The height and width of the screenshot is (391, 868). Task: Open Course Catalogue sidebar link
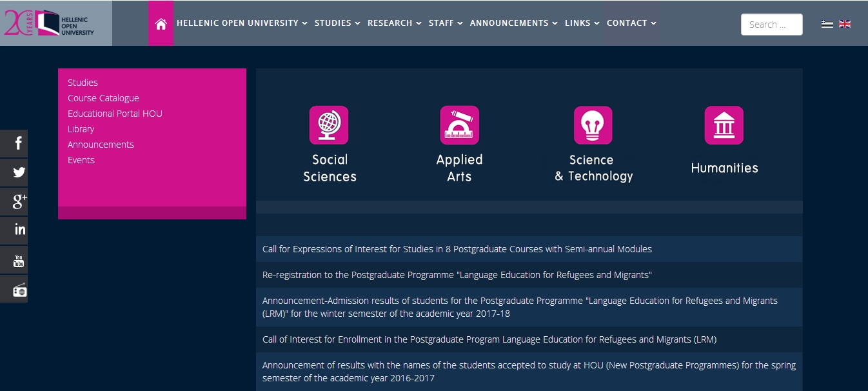click(x=103, y=98)
